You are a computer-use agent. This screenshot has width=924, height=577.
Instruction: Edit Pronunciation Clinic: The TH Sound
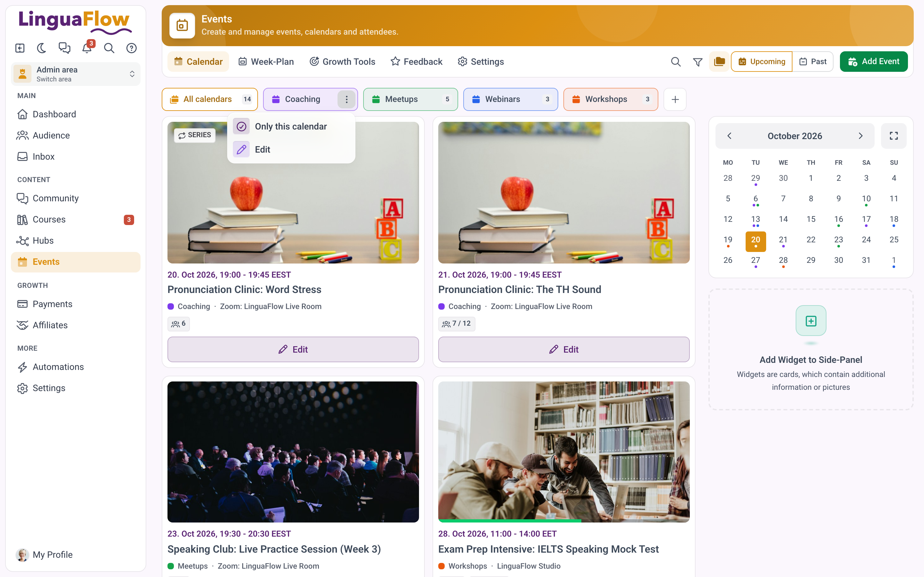pyautogui.click(x=564, y=349)
